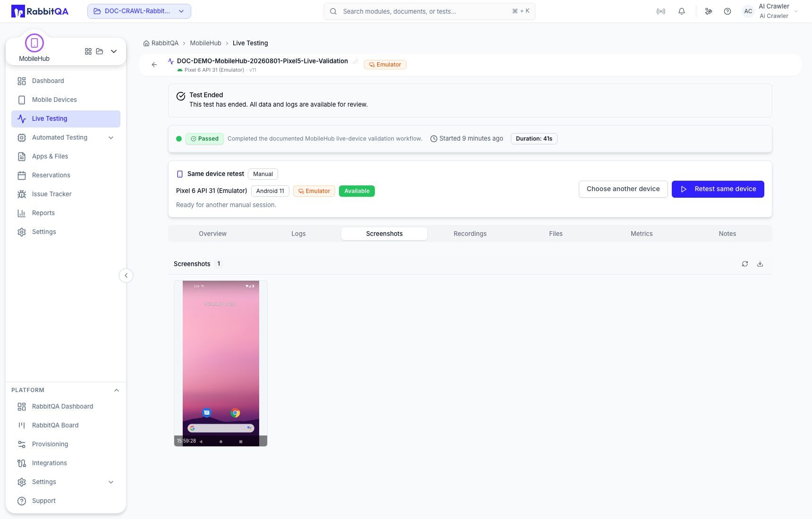Switch to the Logs tab
812x519 pixels.
(298, 234)
